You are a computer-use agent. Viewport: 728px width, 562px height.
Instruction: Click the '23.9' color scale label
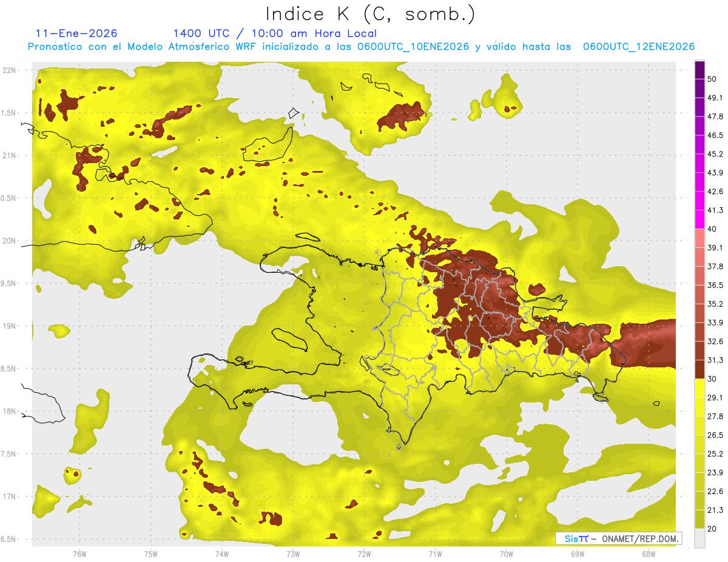pos(715,473)
